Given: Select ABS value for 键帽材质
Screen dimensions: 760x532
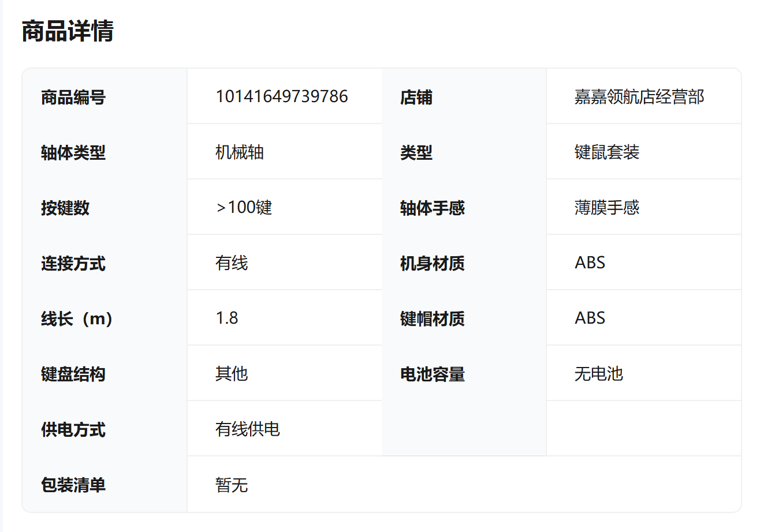Looking at the screenshot, I should [x=590, y=319].
